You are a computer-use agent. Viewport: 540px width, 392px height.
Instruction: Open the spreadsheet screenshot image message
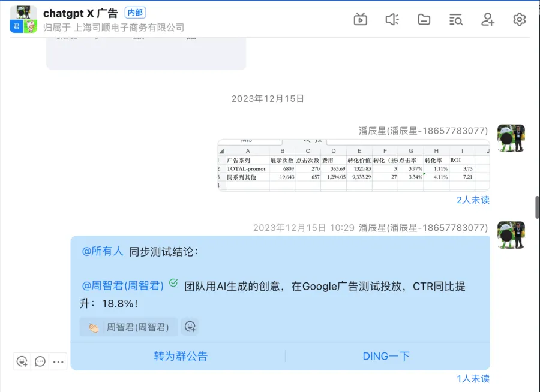pos(353,165)
